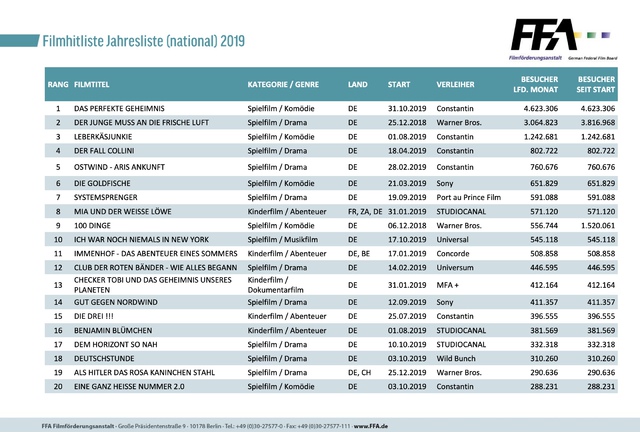Select film title 'CHECKER TOBI UND DAS GEHEIMNIS UNSERES PLANETEN'
The width and height of the screenshot is (640, 432).
[x=153, y=285]
